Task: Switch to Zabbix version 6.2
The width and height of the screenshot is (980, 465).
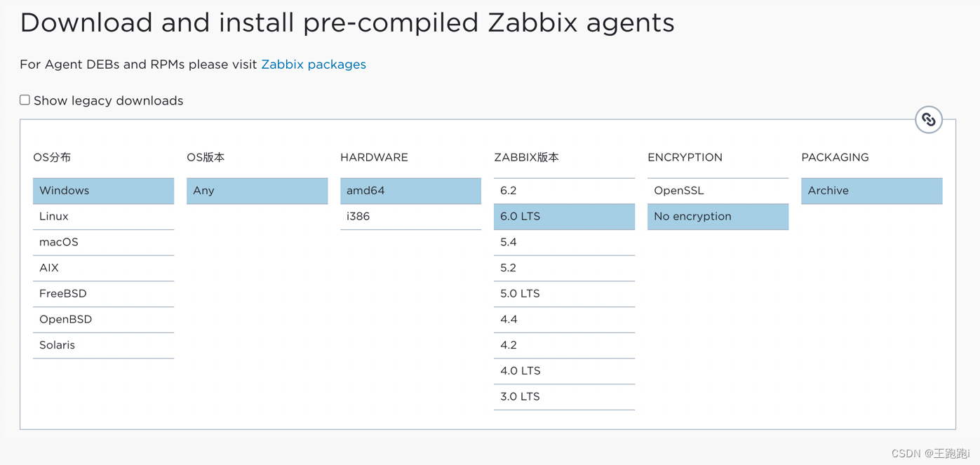Action: pos(564,190)
